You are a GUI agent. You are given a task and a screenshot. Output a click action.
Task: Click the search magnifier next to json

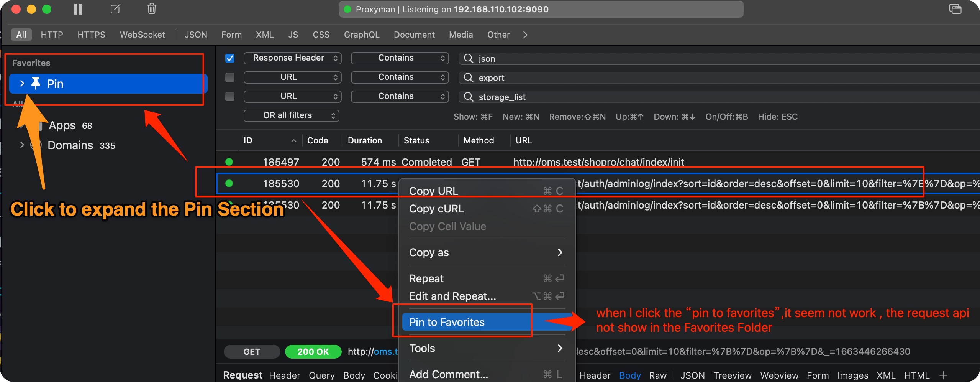pos(469,58)
